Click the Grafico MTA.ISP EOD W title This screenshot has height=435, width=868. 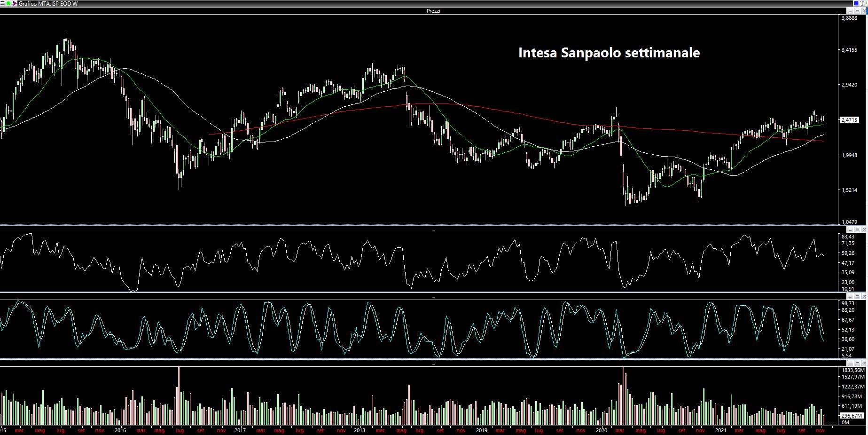48,3
